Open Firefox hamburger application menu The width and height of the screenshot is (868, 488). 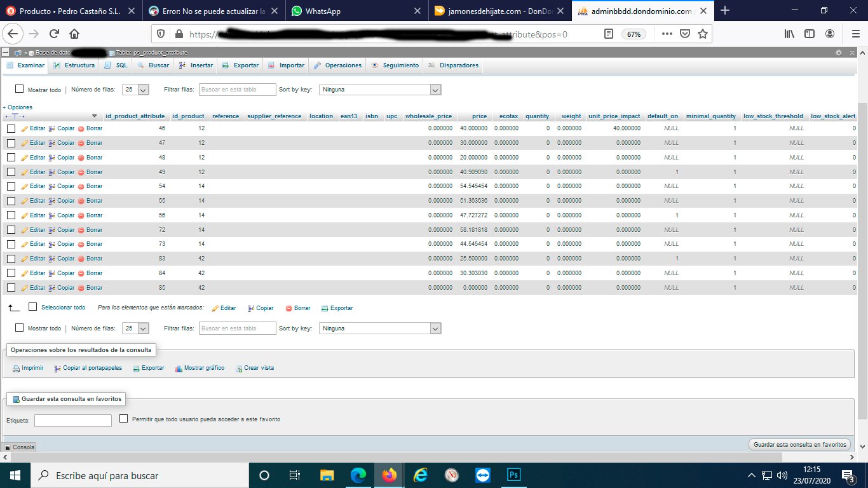855,34
